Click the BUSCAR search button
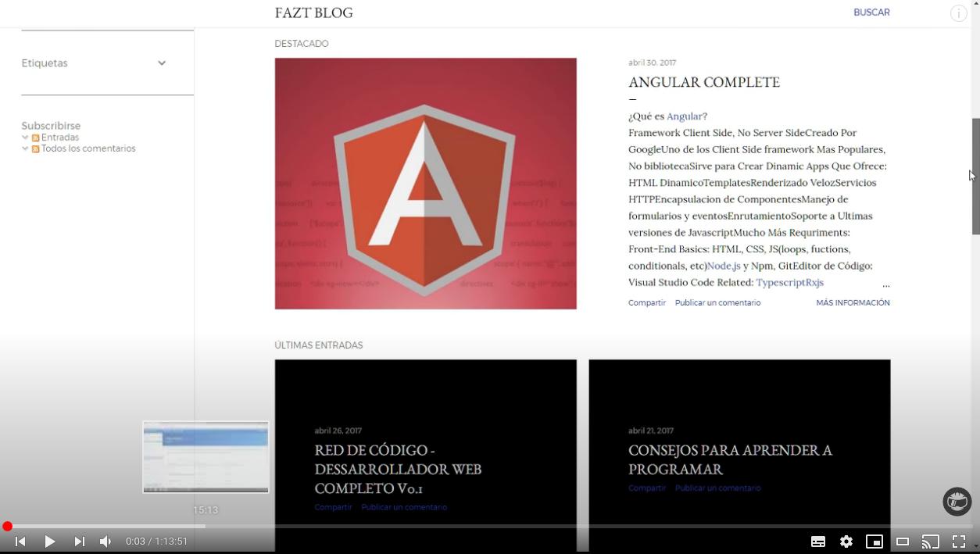The width and height of the screenshot is (980, 554). (x=871, y=13)
